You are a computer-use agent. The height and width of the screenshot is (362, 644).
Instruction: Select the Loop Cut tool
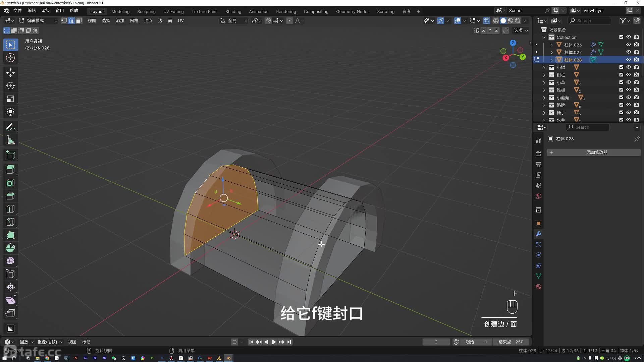10,209
